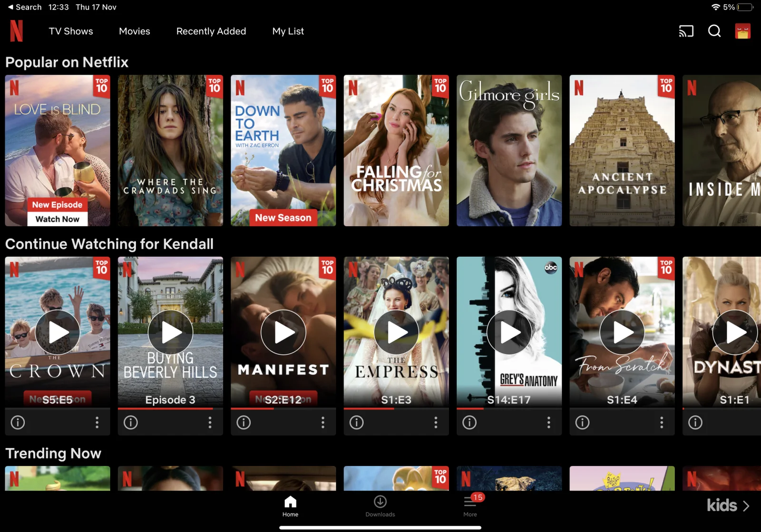Open Gilmore Girls poster

509,150
